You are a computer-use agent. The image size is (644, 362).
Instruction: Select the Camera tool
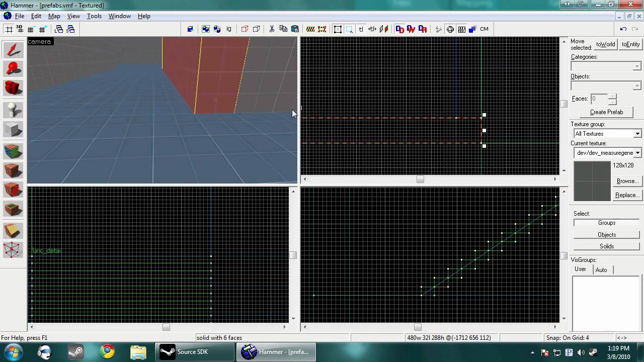(x=13, y=88)
